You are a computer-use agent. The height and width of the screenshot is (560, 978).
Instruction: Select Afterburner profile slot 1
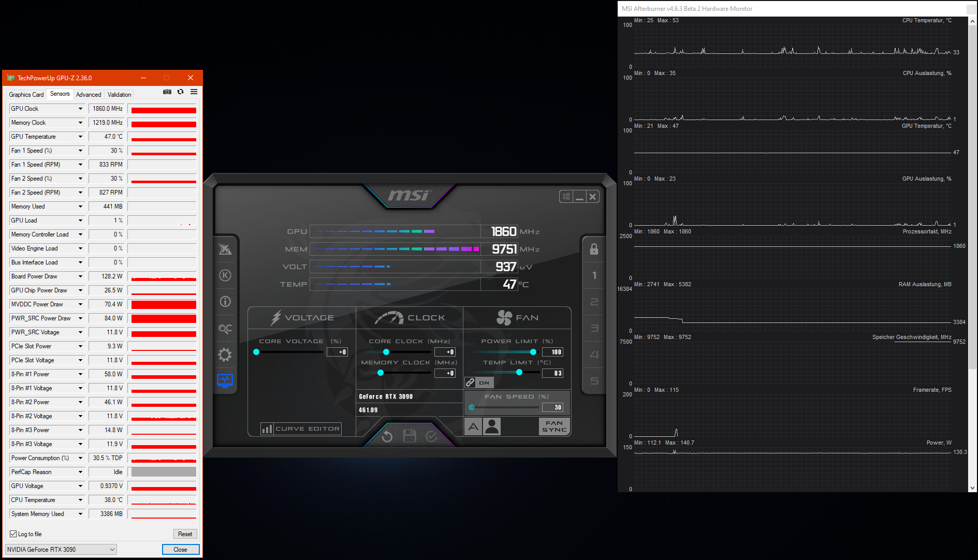point(594,275)
